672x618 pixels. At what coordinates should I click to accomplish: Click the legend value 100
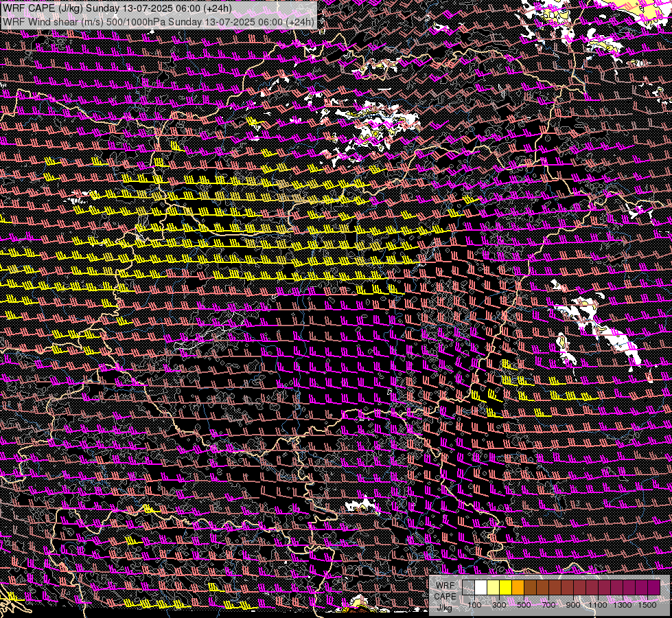[474, 605]
